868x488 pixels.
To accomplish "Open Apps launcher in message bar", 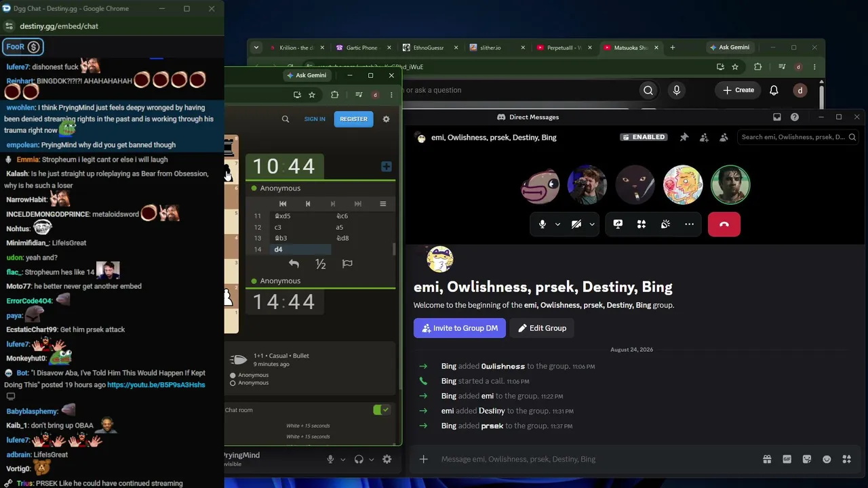I will (x=846, y=459).
